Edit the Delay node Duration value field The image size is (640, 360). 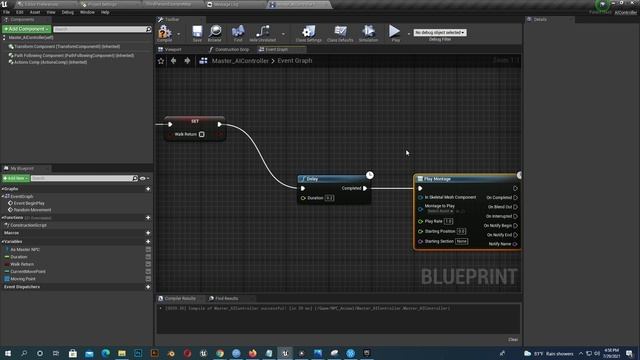click(329, 198)
